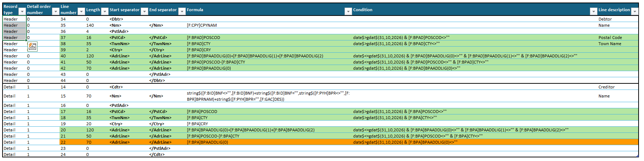The image size is (644, 161).
Task: Open the Detail order number filter dropdown
Action: (56, 12)
